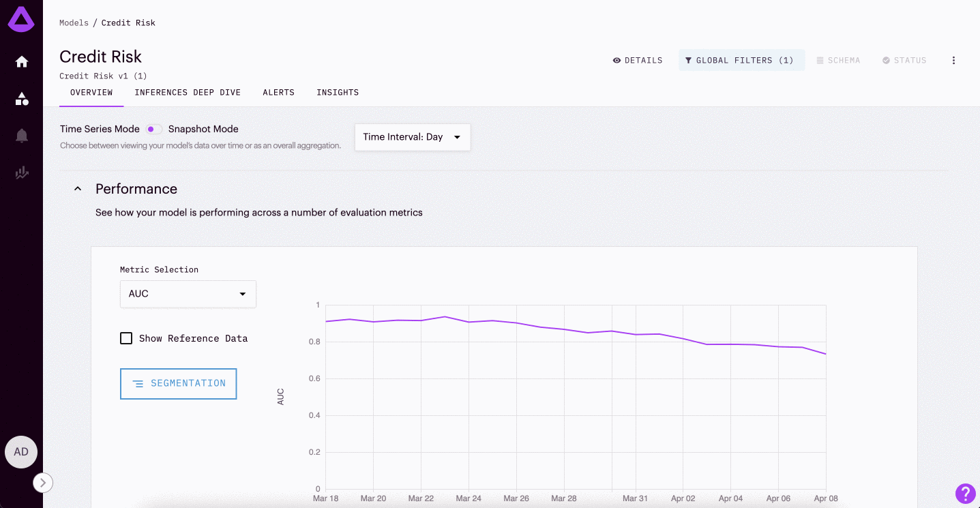
Task: Click the AD user avatar
Action: [x=21, y=452]
